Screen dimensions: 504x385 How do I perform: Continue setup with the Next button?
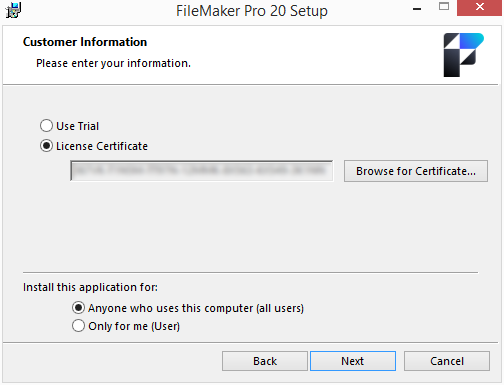tap(353, 361)
